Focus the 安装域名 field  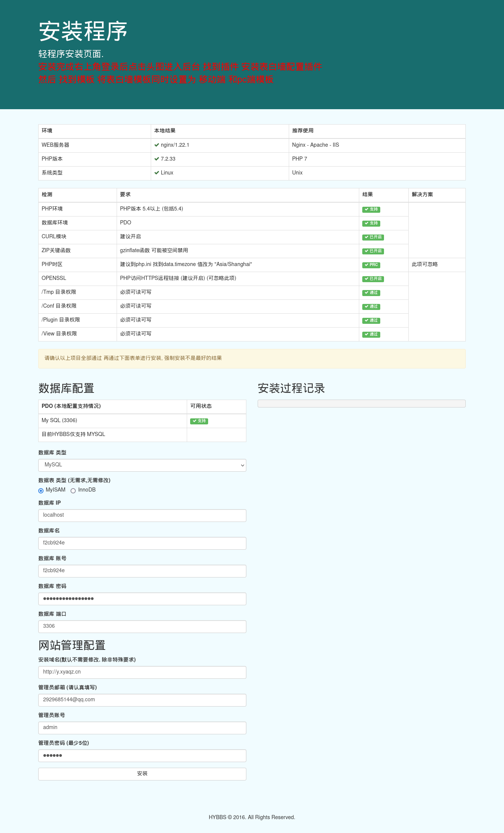coord(142,672)
